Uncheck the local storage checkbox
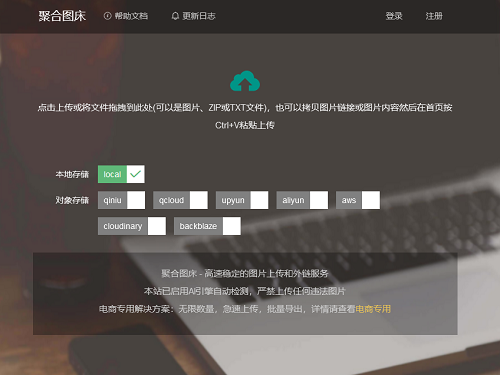This screenshot has width=500, height=375. pyautogui.click(x=135, y=174)
